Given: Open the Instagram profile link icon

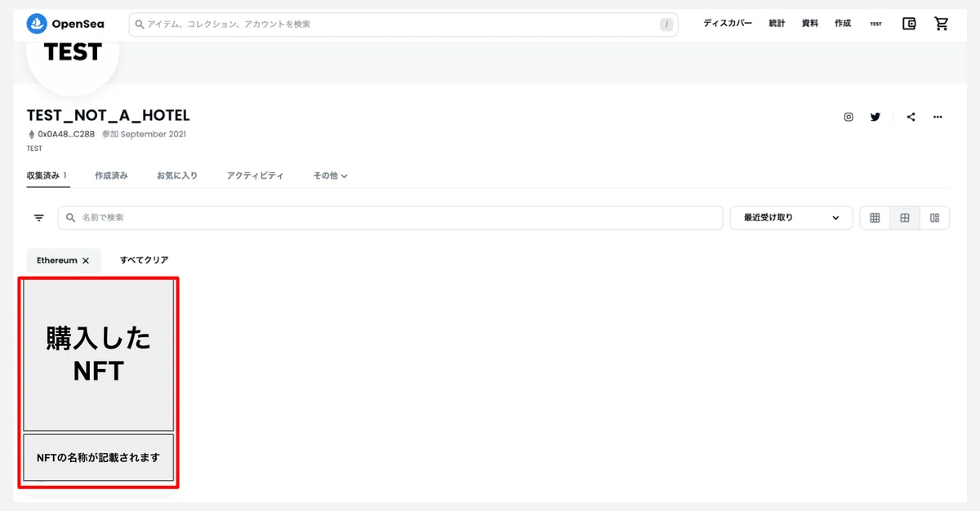Looking at the screenshot, I should (849, 117).
